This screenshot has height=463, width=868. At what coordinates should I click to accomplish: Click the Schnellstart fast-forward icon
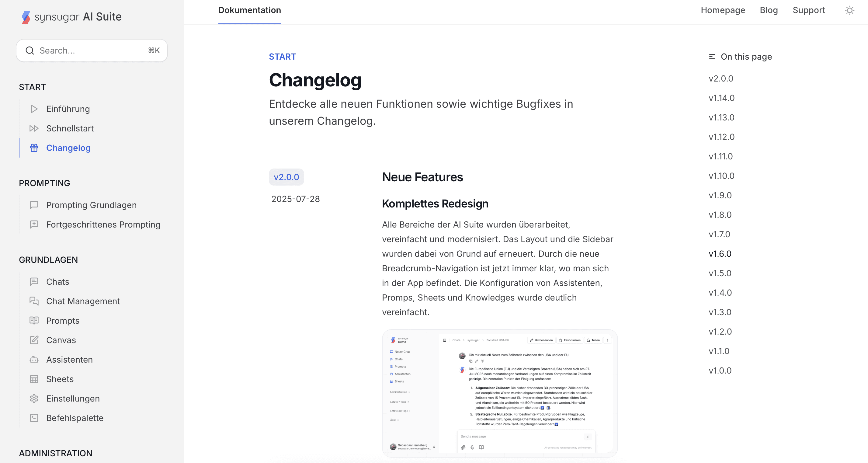(34, 128)
